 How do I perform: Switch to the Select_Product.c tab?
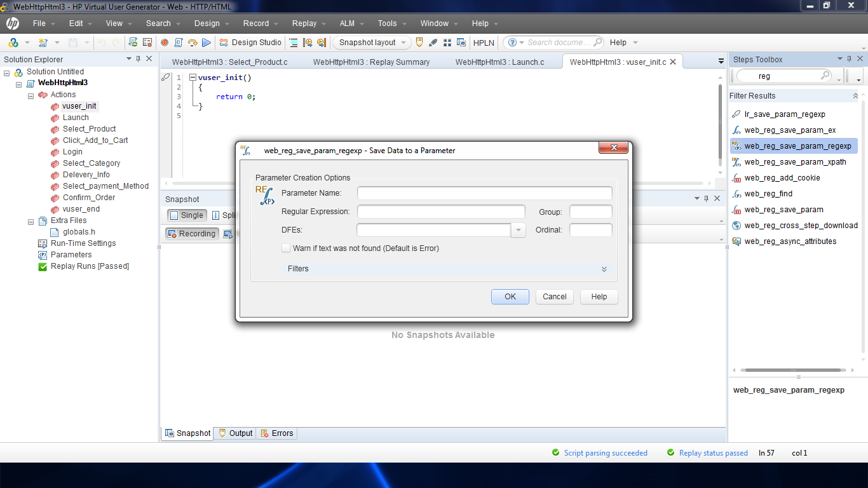coord(229,62)
